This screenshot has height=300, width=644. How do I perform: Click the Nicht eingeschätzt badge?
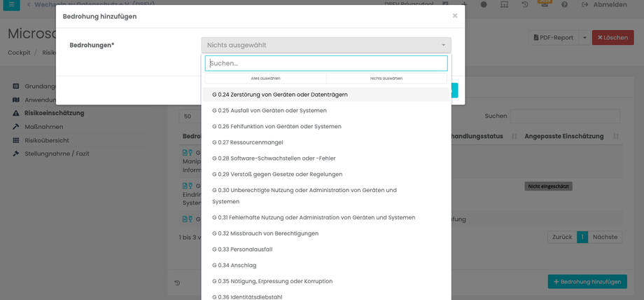coord(548,186)
